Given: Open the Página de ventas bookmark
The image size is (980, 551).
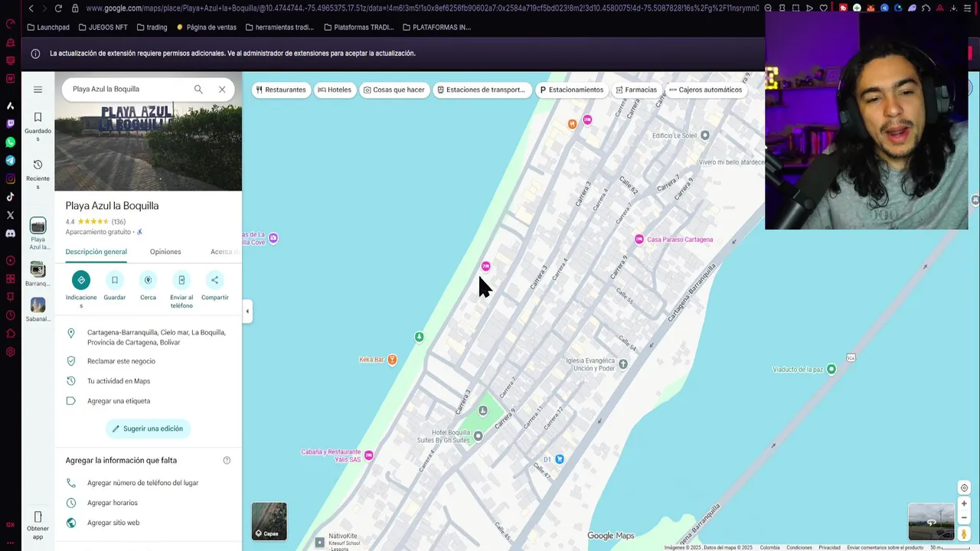Looking at the screenshot, I should (x=207, y=27).
